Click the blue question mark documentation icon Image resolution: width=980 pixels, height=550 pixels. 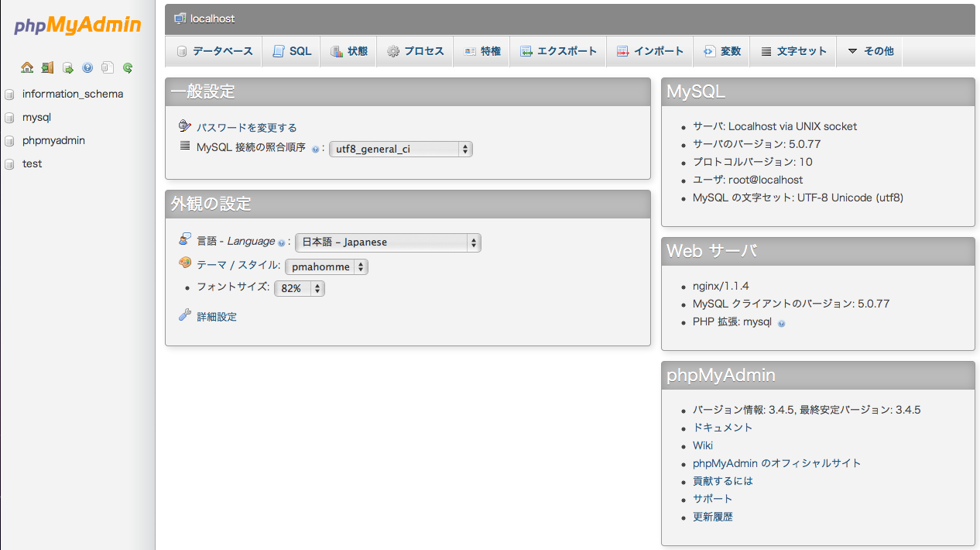[87, 68]
